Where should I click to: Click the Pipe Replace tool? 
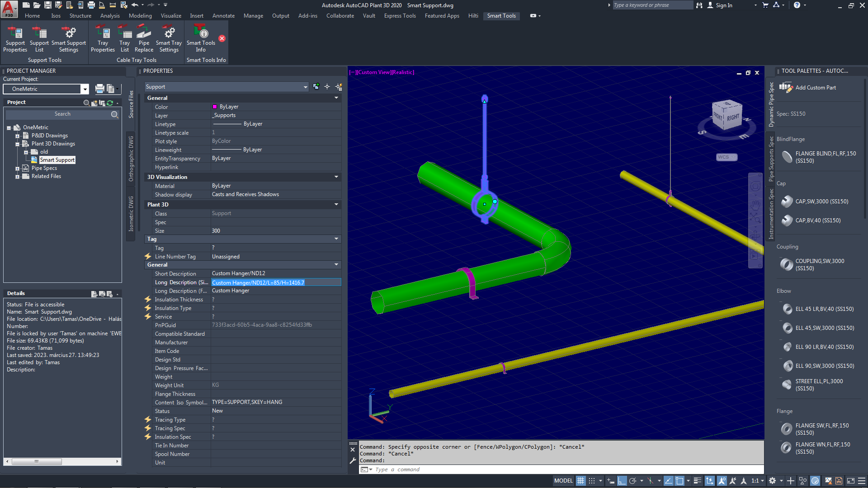[x=144, y=39]
